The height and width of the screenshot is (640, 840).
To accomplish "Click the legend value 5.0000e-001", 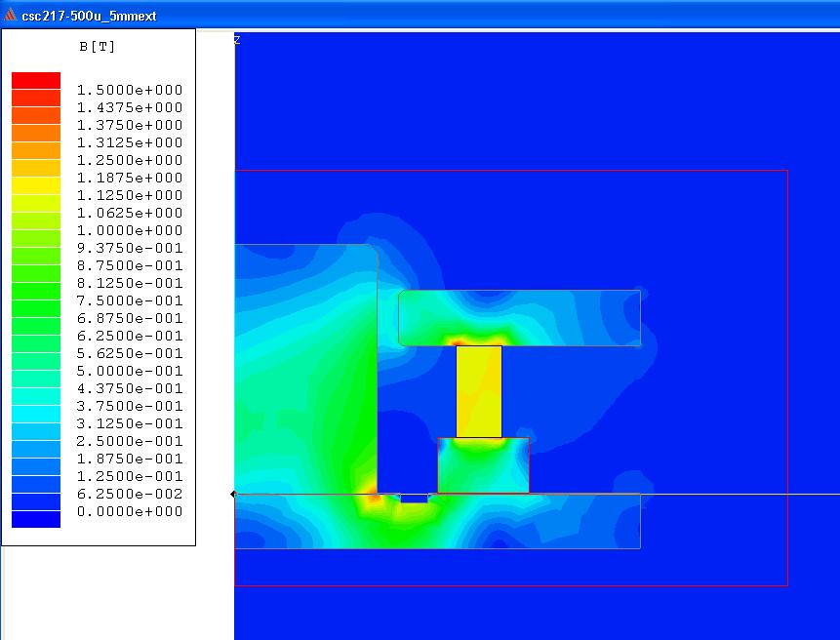I will (130, 371).
